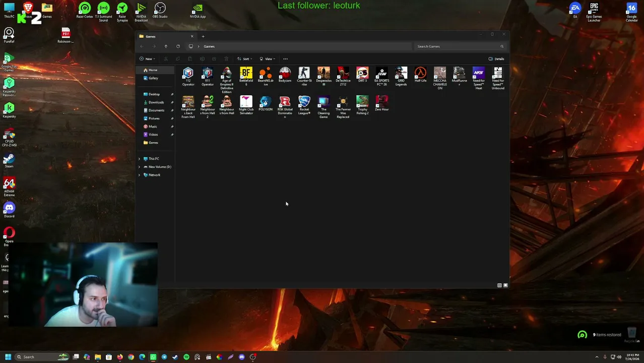Screen dimensions: 644x363
Task: Open Pictures quick access folder
Action: point(155,118)
